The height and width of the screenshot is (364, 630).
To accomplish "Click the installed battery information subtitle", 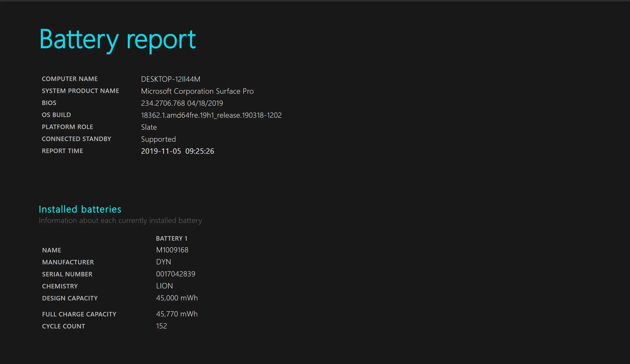I will 120,220.
